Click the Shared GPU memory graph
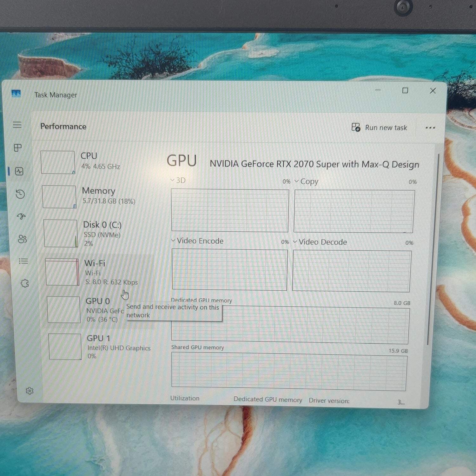The height and width of the screenshot is (476, 476). [x=289, y=372]
